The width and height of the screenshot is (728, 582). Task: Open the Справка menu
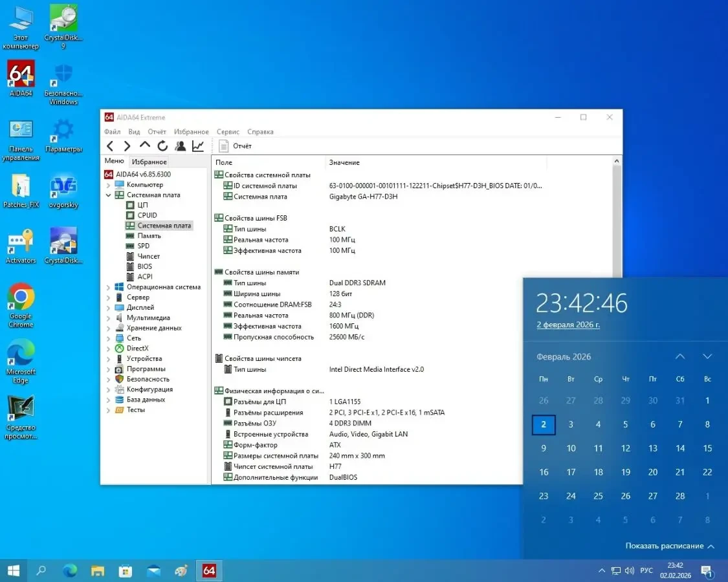point(260,132)
